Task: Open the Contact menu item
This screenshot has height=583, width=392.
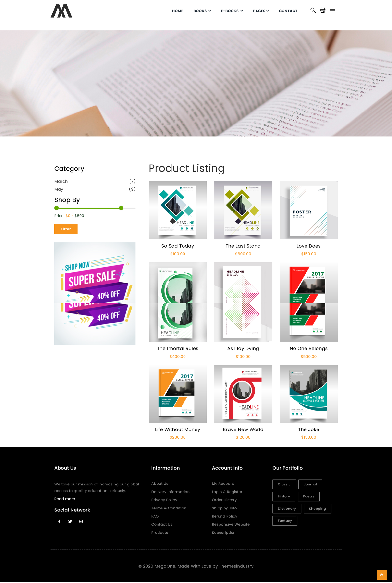Action: point(288,11)
